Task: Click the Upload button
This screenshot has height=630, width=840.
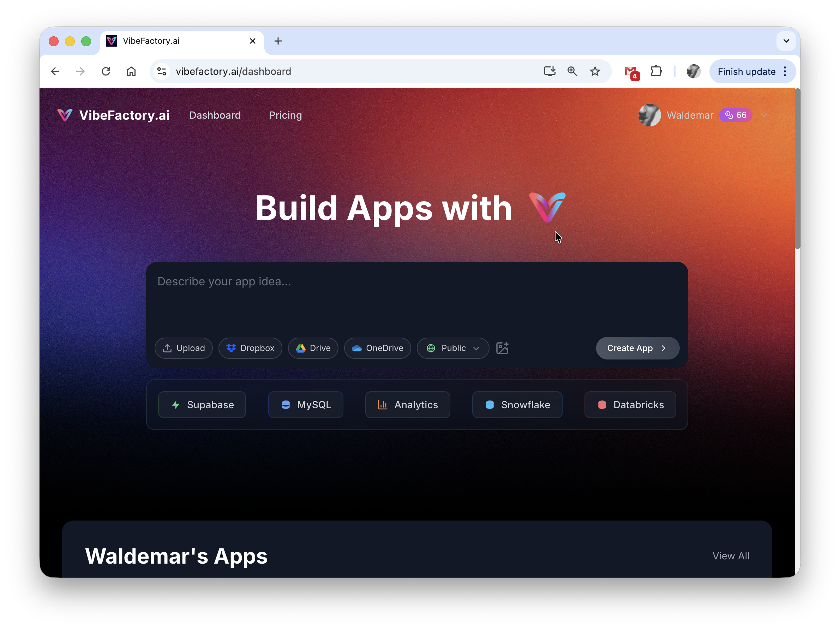Action: click(x=184, y=348)
